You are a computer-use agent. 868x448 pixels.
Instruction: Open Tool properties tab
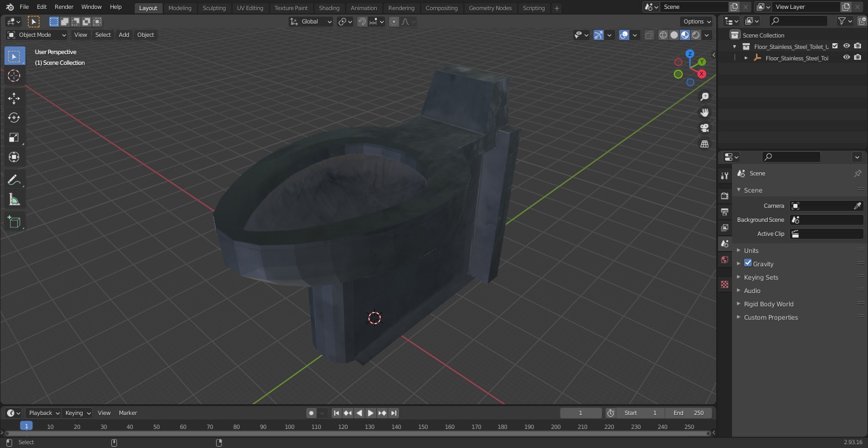724,176
